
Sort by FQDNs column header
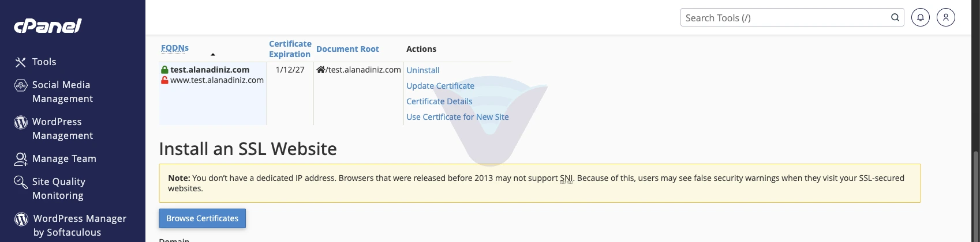tap(175, 48)
